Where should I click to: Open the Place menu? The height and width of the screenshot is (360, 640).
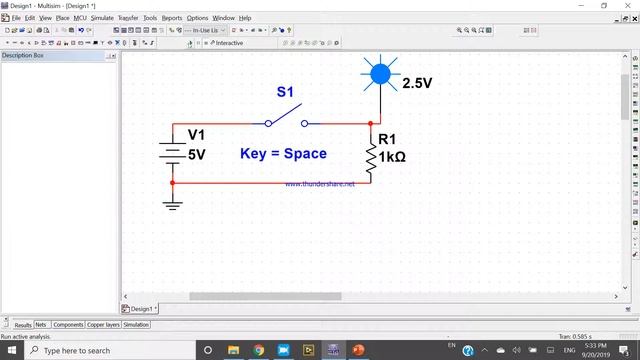62,18
